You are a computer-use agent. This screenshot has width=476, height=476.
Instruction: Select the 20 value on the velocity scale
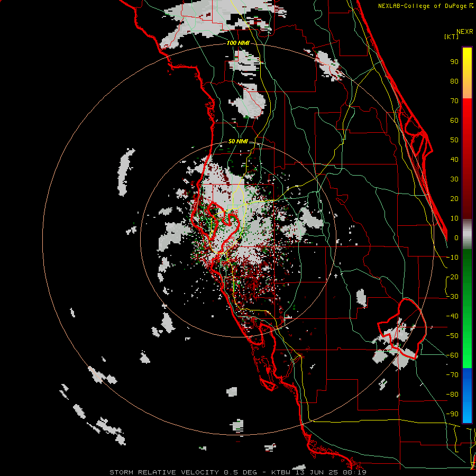pyautogui.click(x=454, y=198)
